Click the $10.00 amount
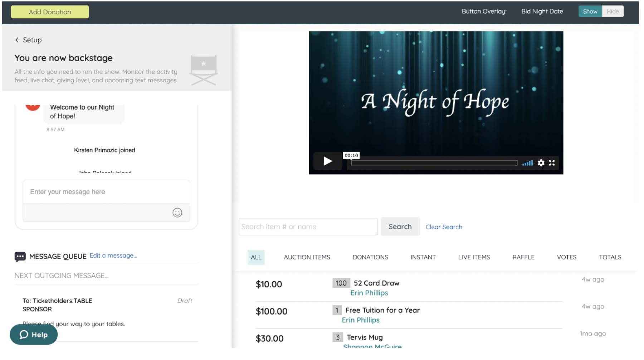 [269, 284]
